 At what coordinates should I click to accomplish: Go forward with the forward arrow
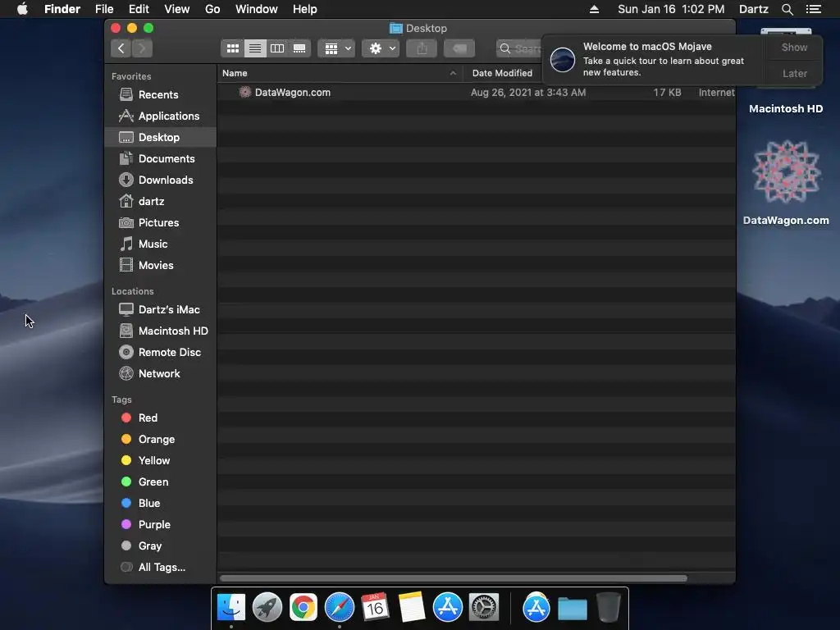pyautogui.click(x=142, y=48)
